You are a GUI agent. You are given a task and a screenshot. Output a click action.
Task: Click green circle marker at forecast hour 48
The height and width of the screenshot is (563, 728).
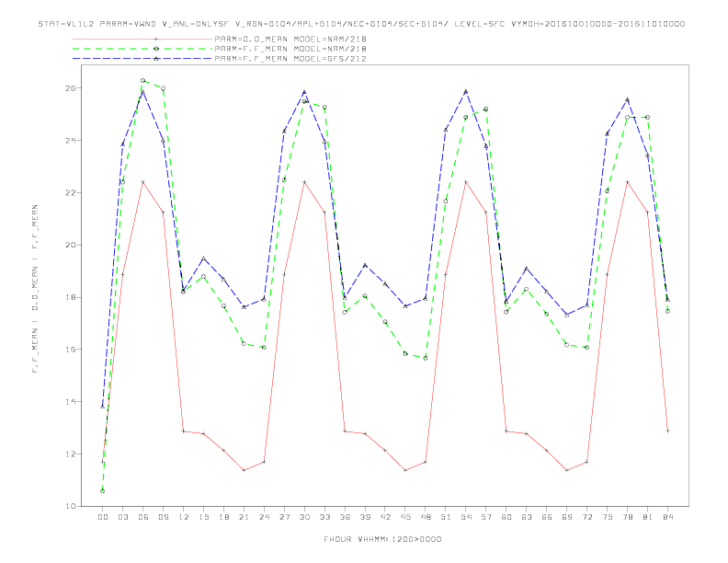coord(426,358)
